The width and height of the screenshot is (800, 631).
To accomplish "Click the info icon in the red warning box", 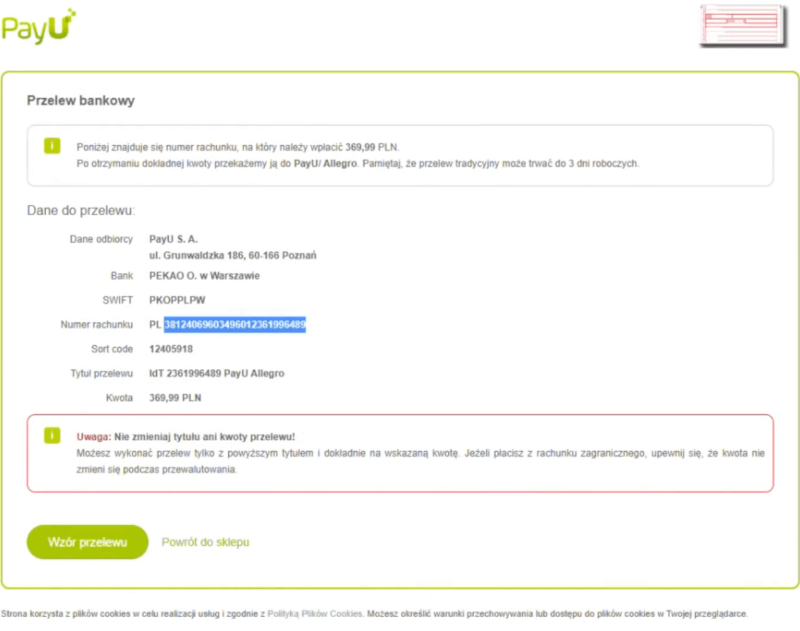I will tap(52, 436).
